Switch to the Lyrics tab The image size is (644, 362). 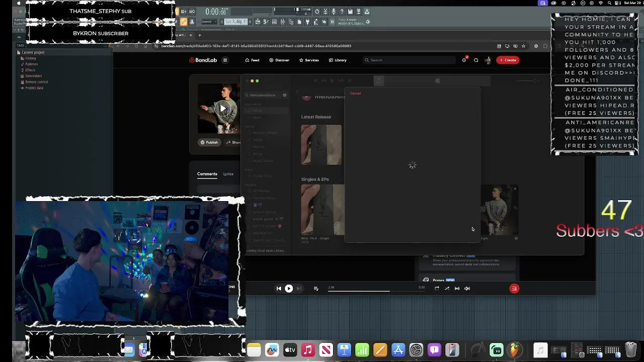pyautogui.click(x=228, y=174)
